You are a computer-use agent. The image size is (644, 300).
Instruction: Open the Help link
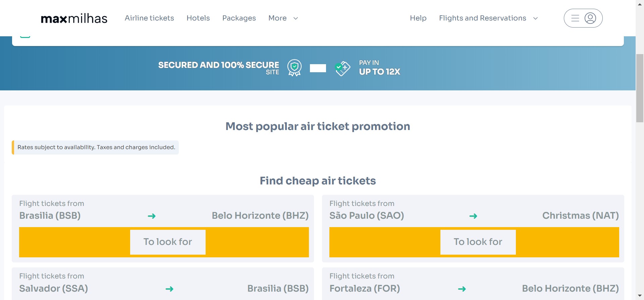(418, 18)
